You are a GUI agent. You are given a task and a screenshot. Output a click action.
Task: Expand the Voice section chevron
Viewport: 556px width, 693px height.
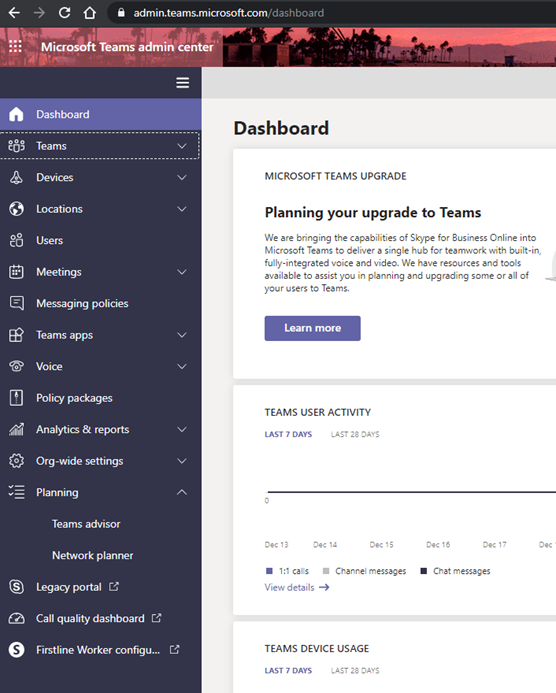pyautogui.click(x=182, y=366)
